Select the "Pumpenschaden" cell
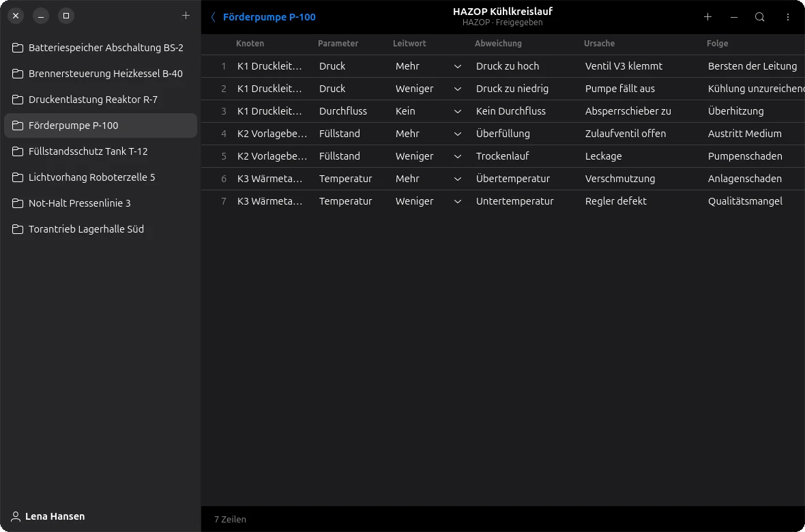Screen dimensions: 805x532 [745, 157]
